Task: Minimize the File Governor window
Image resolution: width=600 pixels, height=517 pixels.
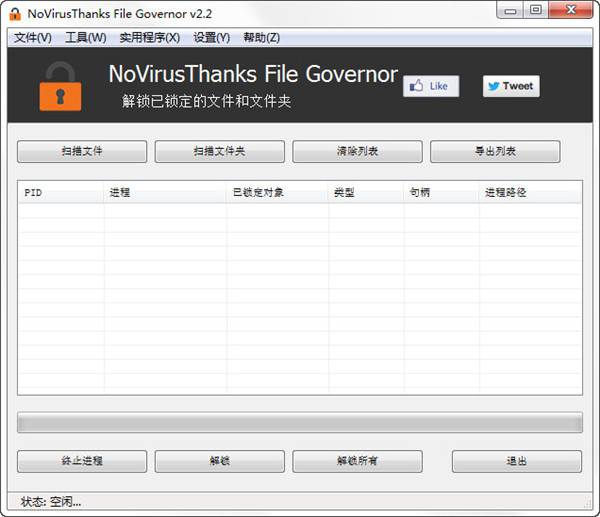Action: click(x=510, y=10)
